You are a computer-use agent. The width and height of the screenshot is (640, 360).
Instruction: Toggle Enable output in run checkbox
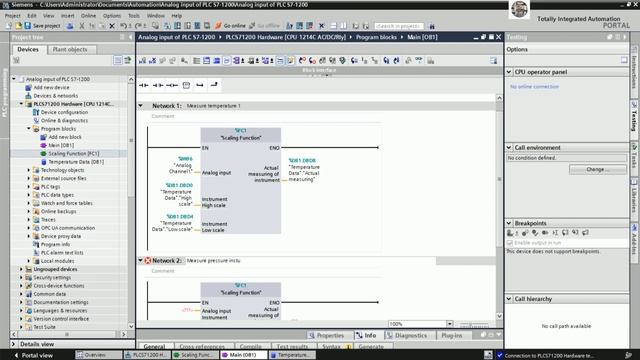coord(510,243)
